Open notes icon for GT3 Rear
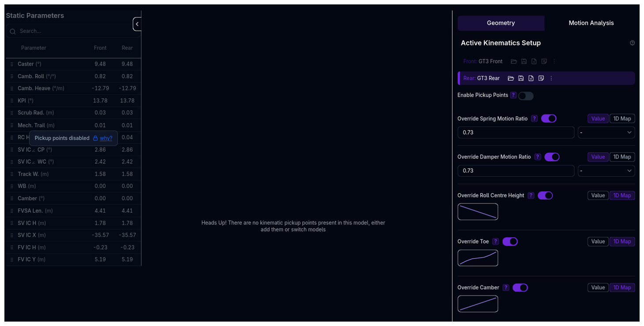644x326 pixels. [x=541, y=79]
